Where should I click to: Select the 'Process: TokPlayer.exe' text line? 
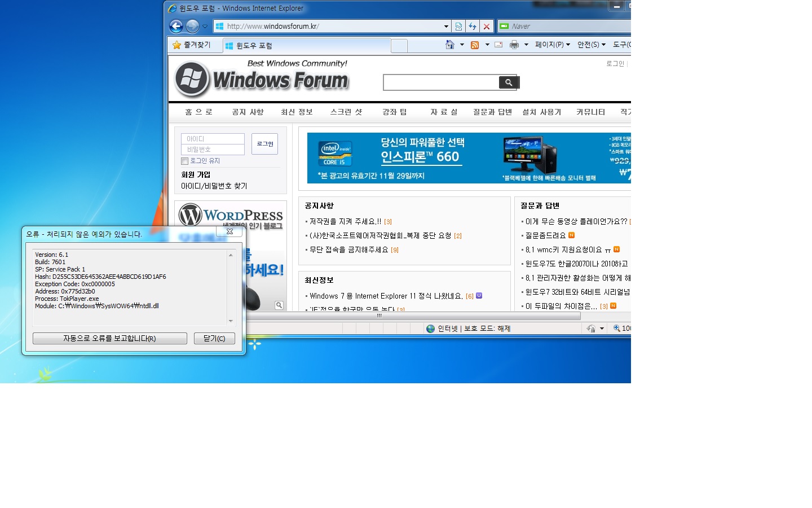coord(67,299)
